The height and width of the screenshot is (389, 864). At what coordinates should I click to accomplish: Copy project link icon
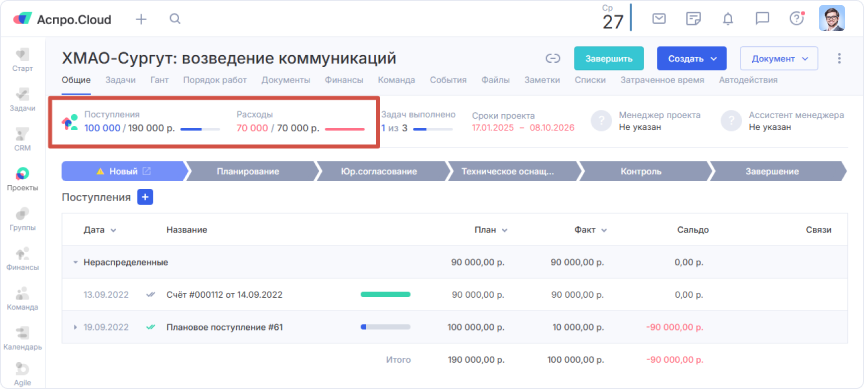click(x=553, y=58)
